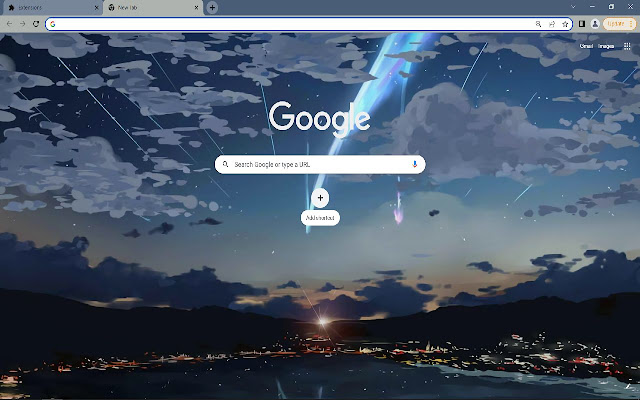Viewport: 640px width, 400px height.
Task: Switch to the Extensions tab
Action: pyautogui.click(x=51, y=7)
